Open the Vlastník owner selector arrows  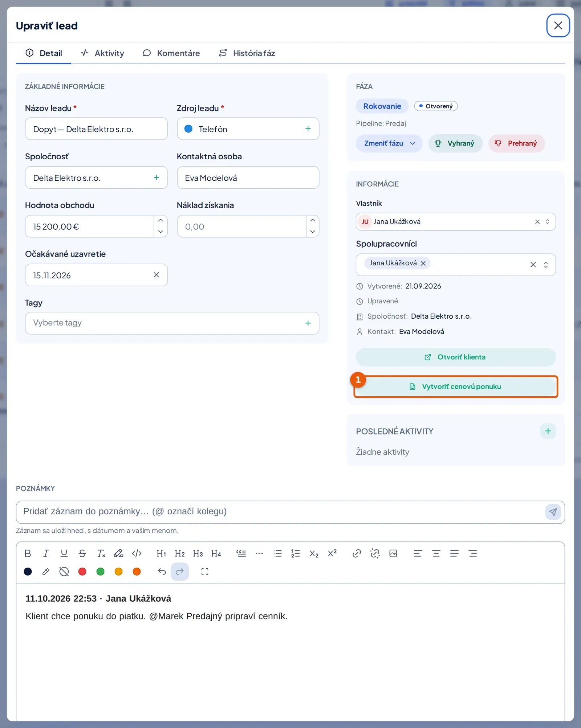(548, 222)
